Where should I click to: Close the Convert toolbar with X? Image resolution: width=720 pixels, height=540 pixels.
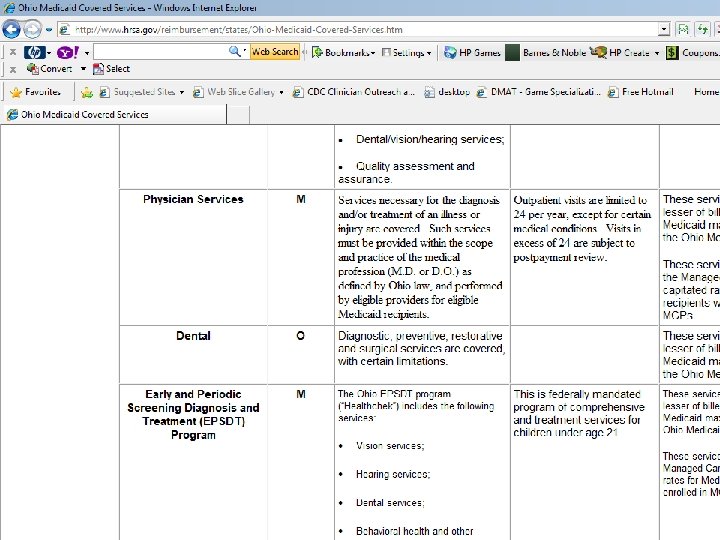pyautogui.click(x=13, y=69)
